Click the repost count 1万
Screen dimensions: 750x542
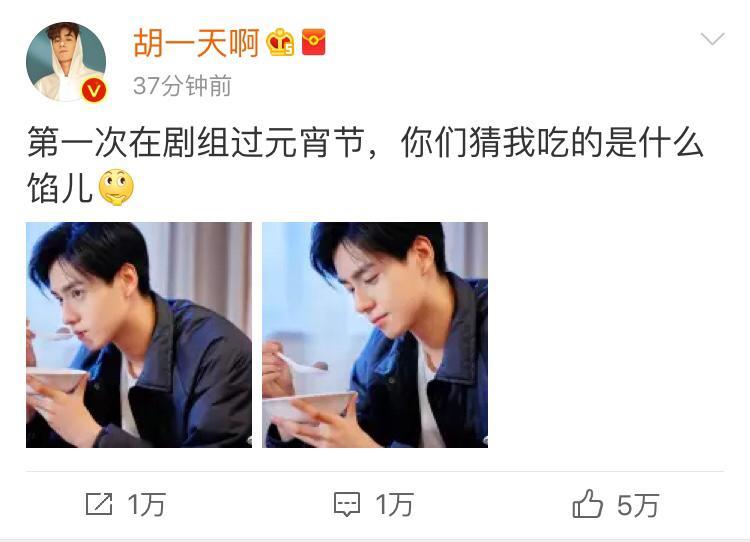tap(146, 505)
